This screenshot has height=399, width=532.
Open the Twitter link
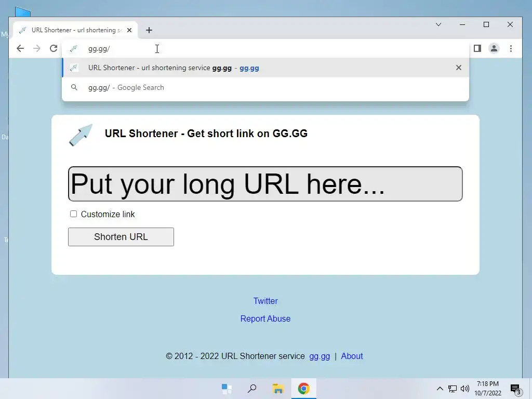point(265,301)
